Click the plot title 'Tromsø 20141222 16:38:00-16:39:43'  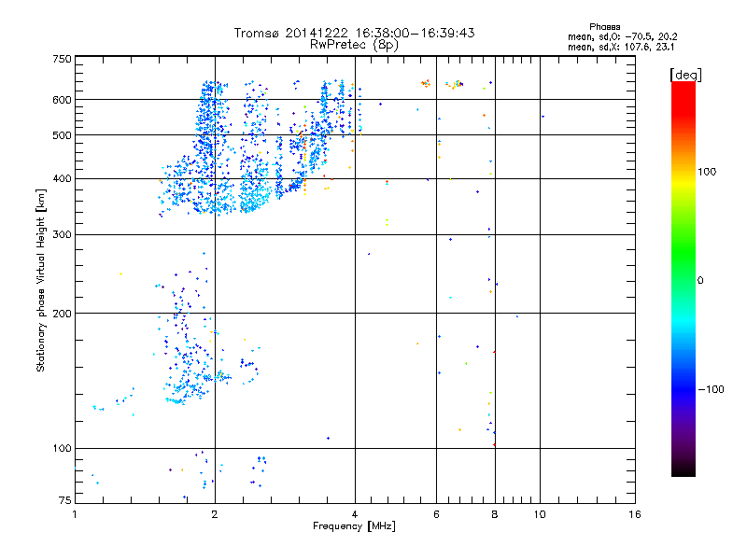point(354,33)
